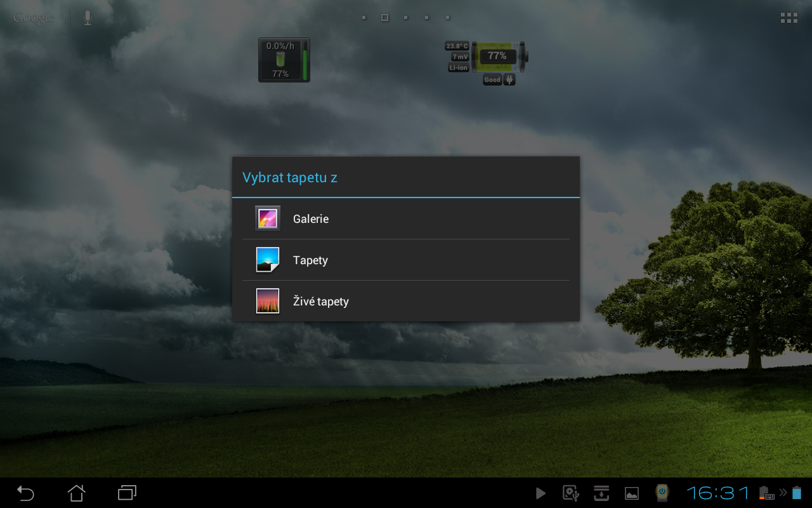This screenshot has height=508, width=812.
Task: Open the gallery icon in the system tray
Action: (x=632, y=493)
